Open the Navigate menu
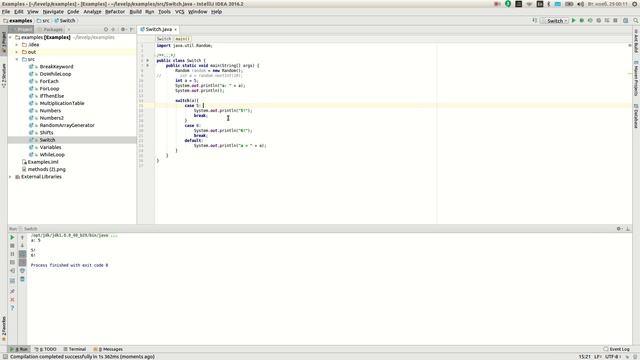Viewport: 640px width, 360px height. point(53,12)
